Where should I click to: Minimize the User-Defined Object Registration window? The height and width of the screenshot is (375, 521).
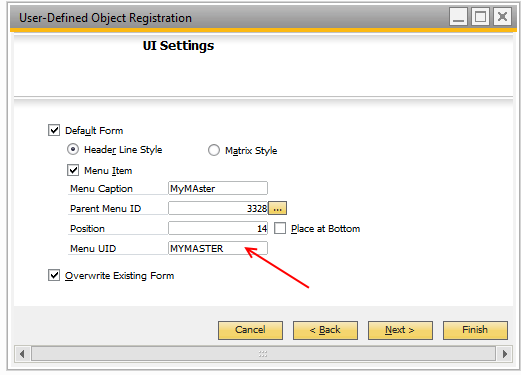(x=459, y=17)
